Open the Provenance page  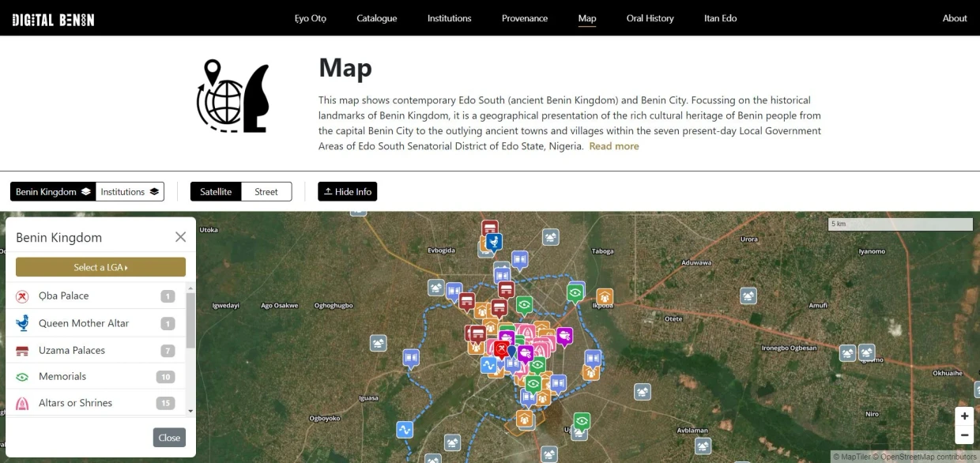click(525, 18)
